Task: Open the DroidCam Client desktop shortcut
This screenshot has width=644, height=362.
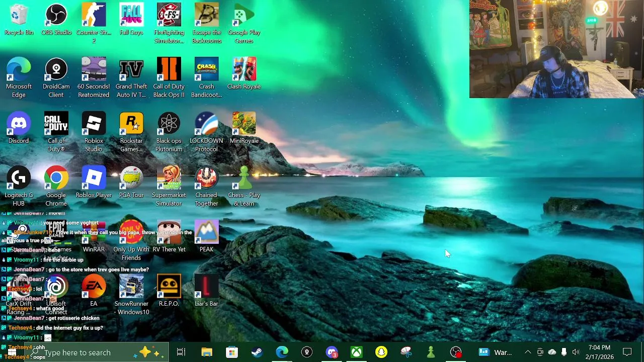Action: [x=56, y=78]
